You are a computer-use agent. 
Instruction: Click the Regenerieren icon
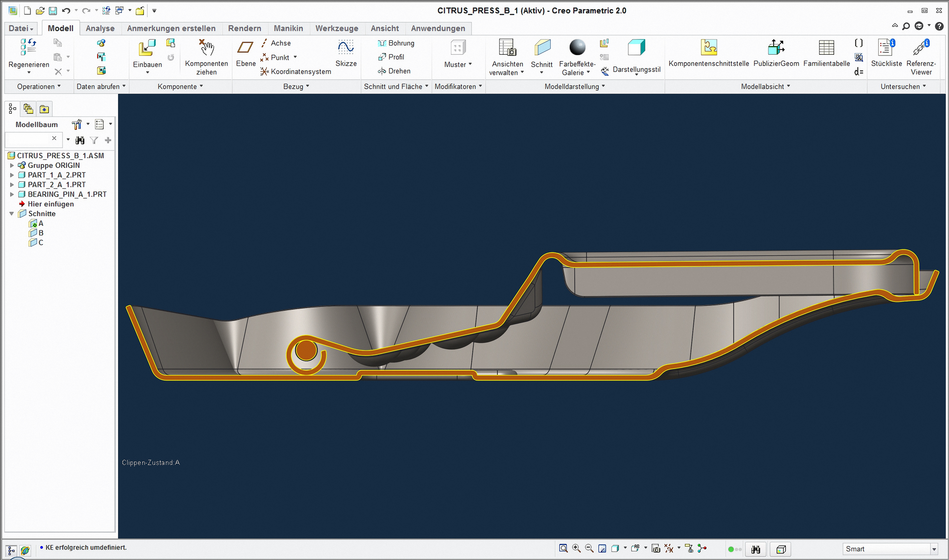[x=28, y=47]
